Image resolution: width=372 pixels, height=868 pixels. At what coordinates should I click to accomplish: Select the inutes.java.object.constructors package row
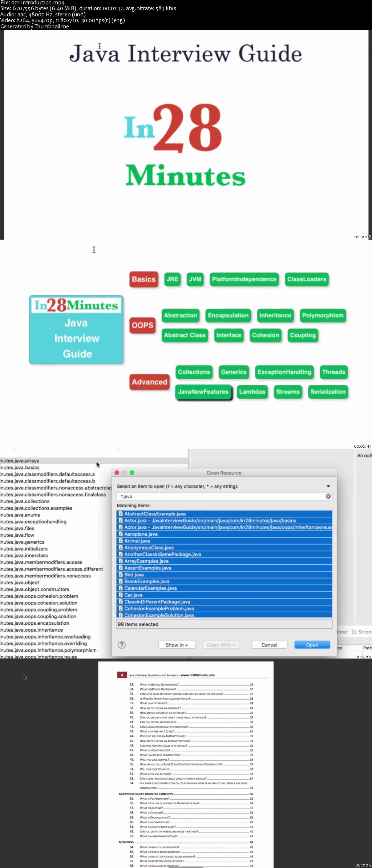coord(35,589)
